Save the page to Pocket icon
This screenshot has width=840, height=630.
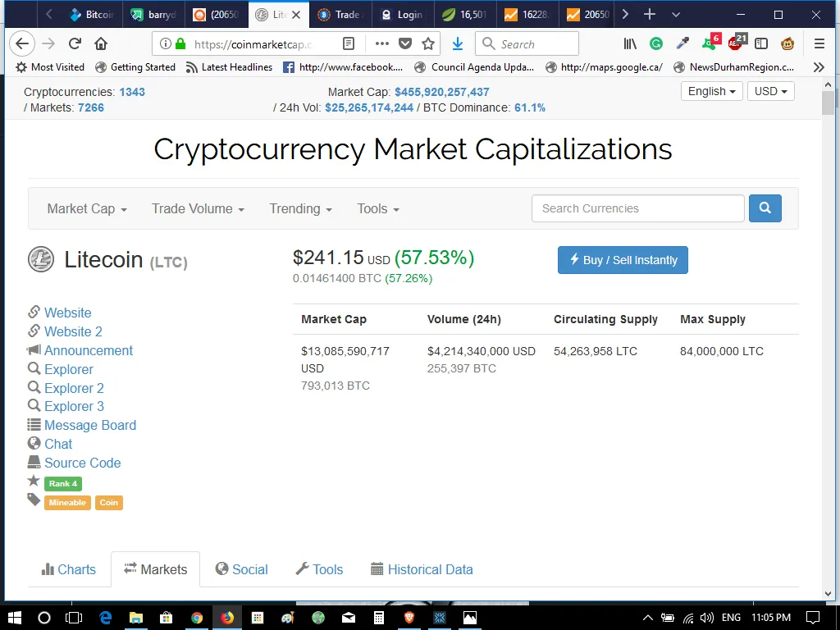405,44
